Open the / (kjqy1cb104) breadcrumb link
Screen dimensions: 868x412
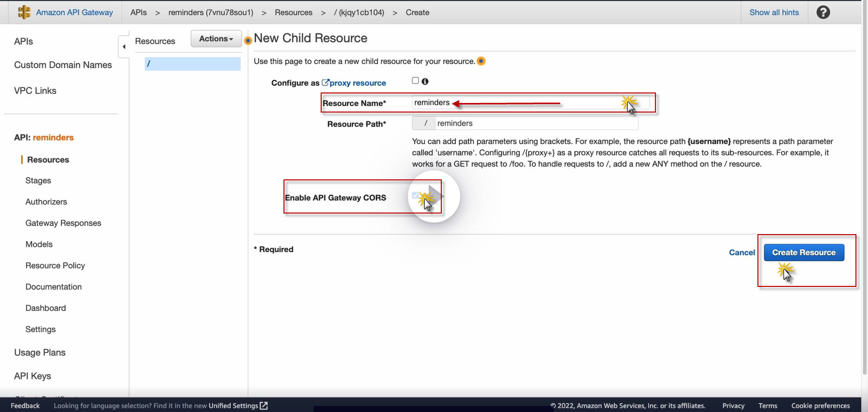[359, 12]
